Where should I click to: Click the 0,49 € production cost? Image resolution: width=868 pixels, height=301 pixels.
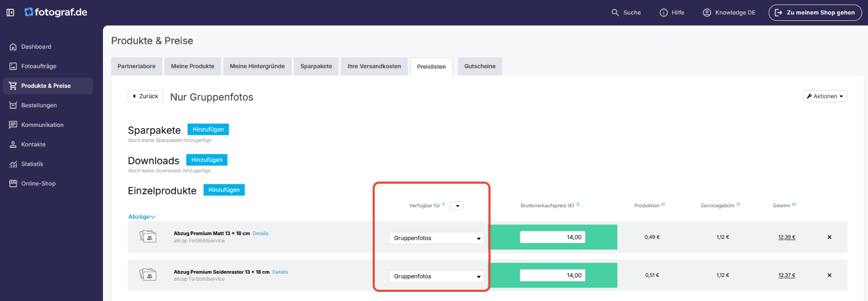[x=652, y=237]
